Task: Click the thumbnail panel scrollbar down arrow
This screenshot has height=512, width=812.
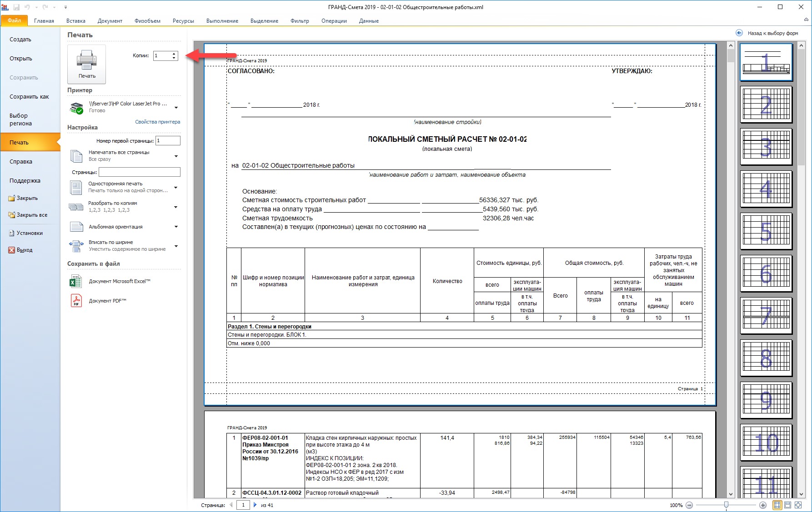Action: point(801,494)
